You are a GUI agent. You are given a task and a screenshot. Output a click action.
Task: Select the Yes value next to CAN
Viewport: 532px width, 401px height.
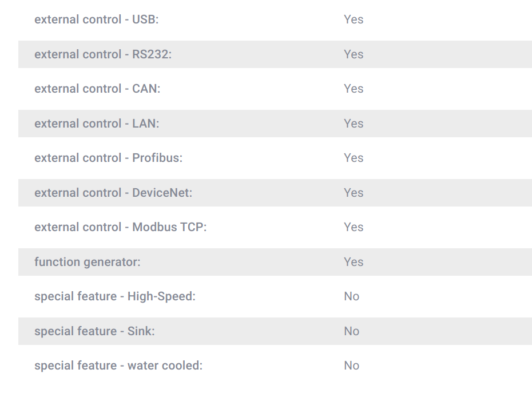[354, 89]
